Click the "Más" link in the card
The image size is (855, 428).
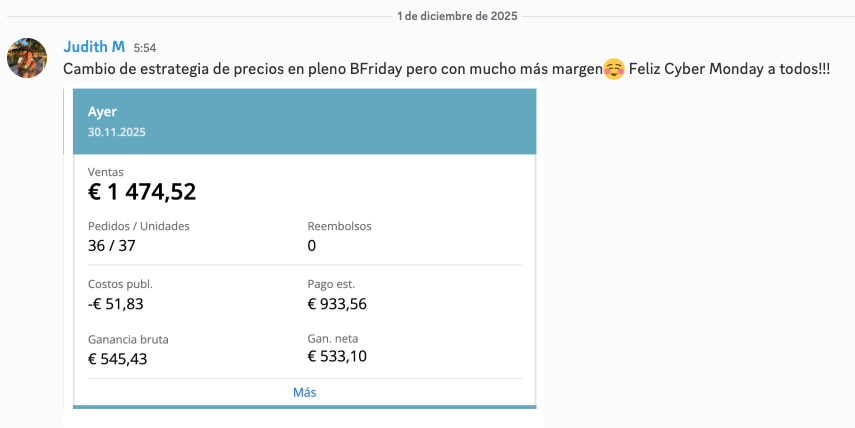[304, 393]
